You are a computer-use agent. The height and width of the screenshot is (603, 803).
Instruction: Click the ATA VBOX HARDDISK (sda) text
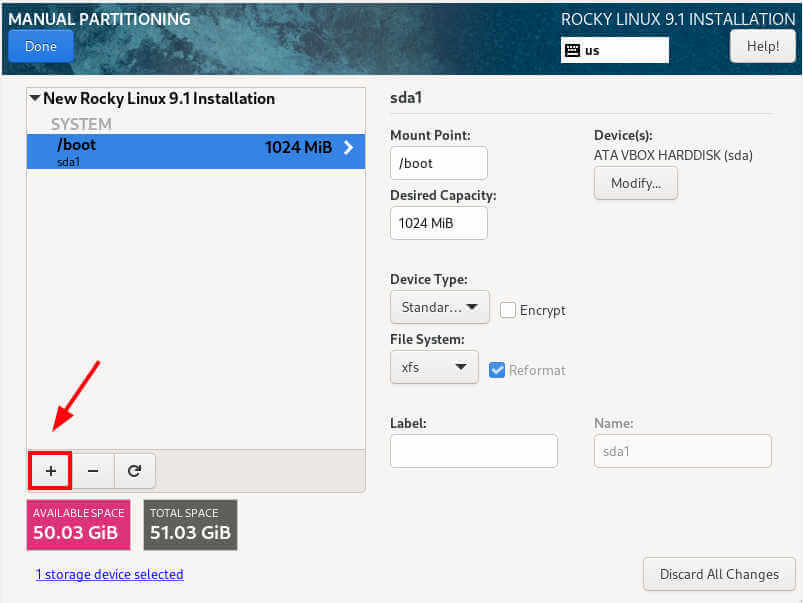tap(673, 155)
